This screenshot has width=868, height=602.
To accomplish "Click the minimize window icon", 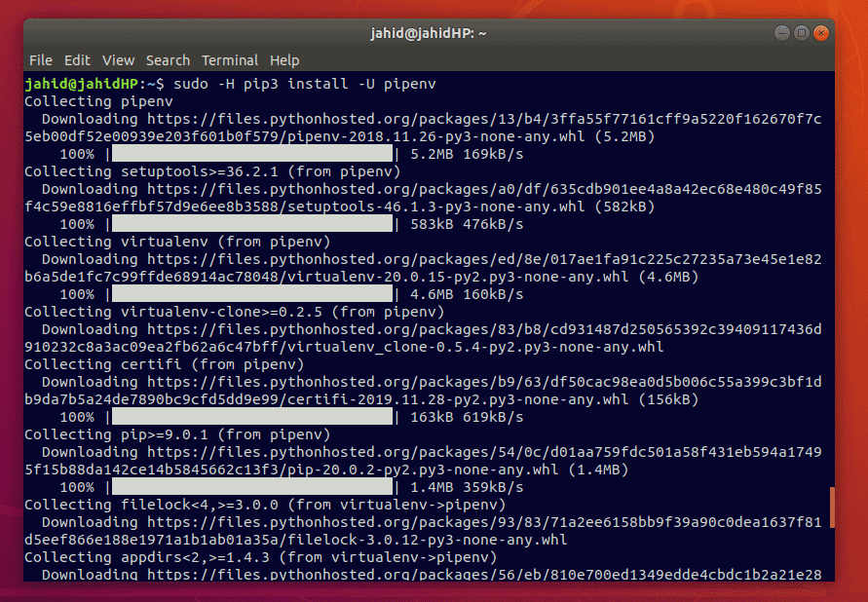I will point(780,32).
